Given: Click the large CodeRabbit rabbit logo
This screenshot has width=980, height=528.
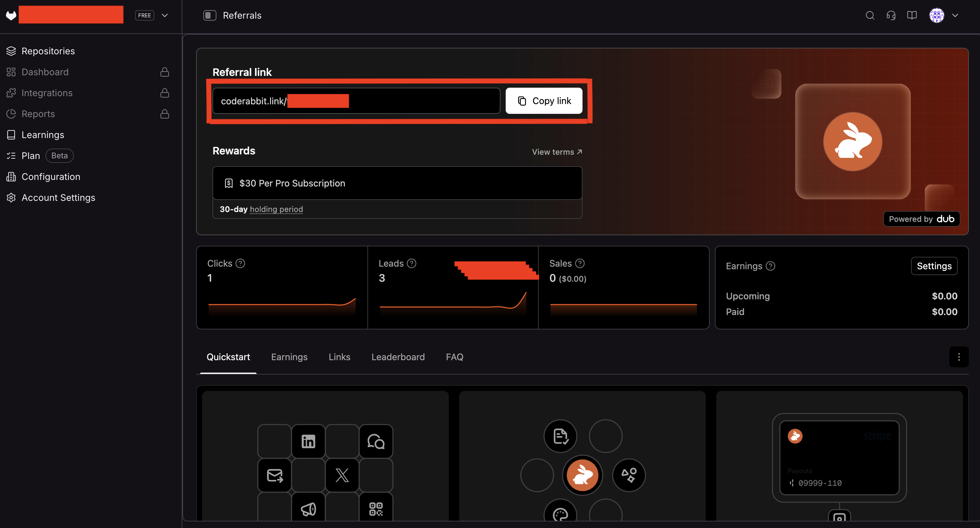Looking at the screenshot, I should click(853, 142).
